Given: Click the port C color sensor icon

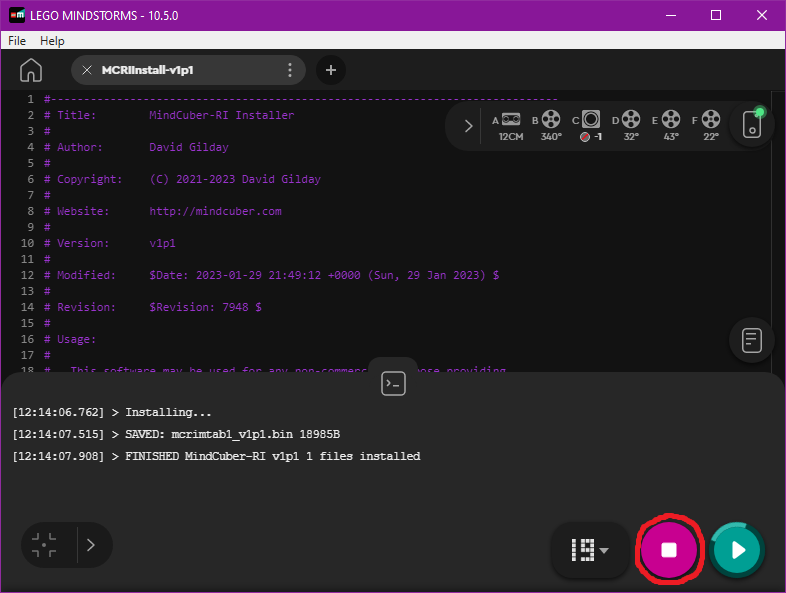Looking at the screenshot, I should (591, 119).
